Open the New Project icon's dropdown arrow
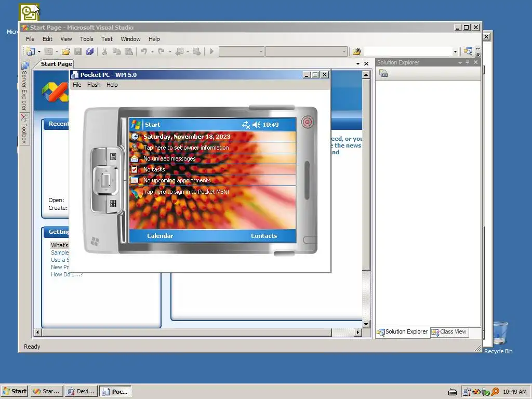Screen dimensions: 532x399 (39, 51)
